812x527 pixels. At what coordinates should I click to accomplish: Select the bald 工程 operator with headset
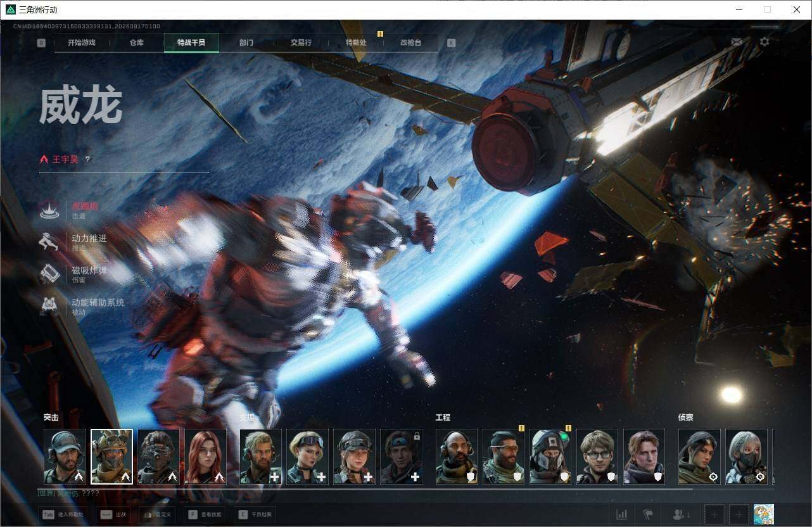pyautogui.click(x=457, y=457)
